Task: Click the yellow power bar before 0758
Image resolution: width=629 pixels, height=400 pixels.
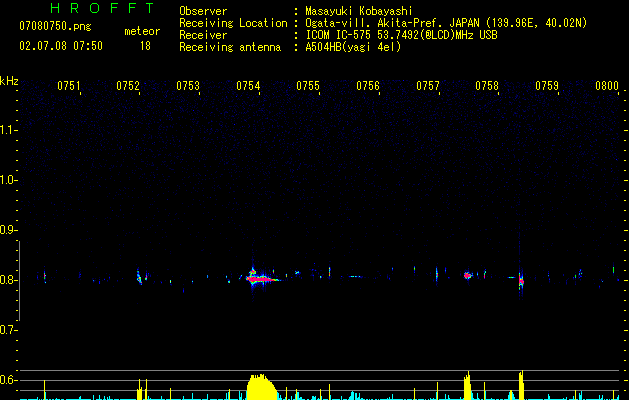Action: pyautogui.click(x=467, y=386)
